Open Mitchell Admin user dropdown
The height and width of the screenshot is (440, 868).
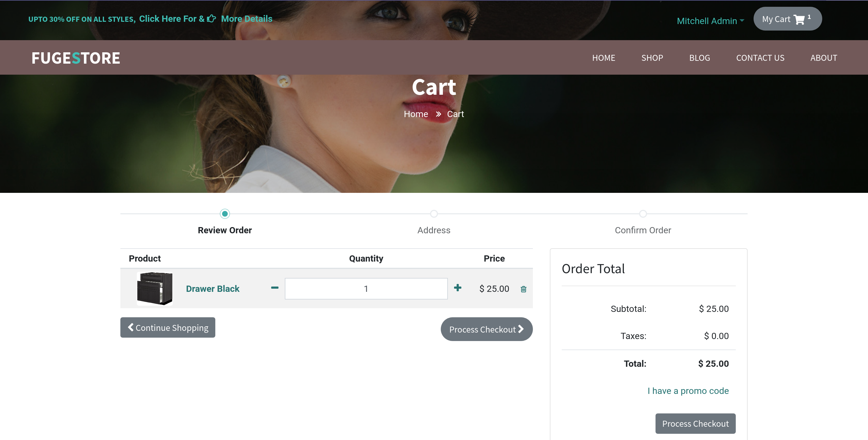click(x=710, y=21)
